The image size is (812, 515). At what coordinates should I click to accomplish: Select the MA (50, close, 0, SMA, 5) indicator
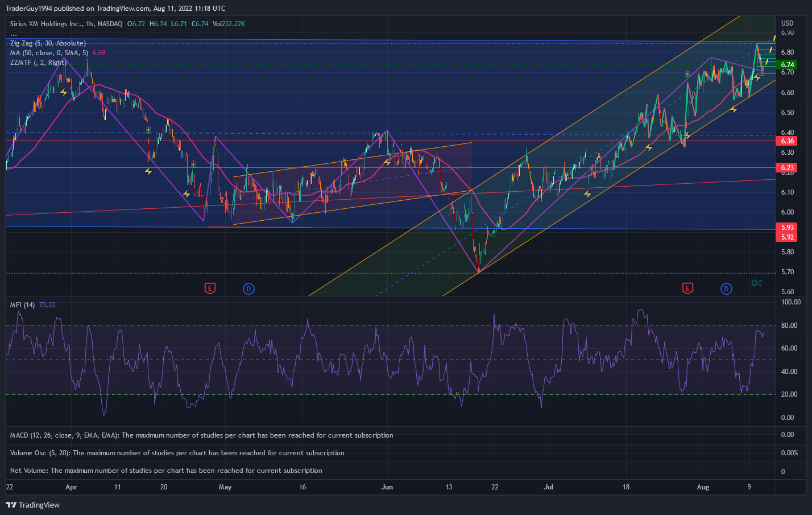[x=49, y=53]
